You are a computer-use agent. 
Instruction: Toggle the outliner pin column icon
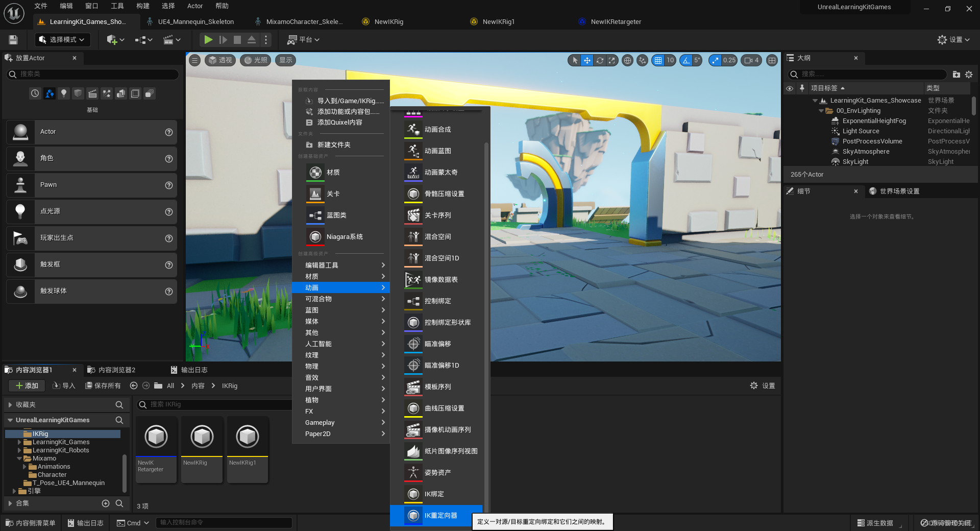(x=802, y=88)
